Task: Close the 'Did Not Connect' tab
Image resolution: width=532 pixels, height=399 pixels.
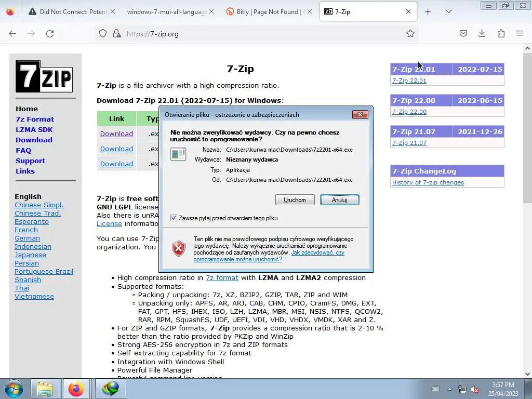Action: pos(113,11)
